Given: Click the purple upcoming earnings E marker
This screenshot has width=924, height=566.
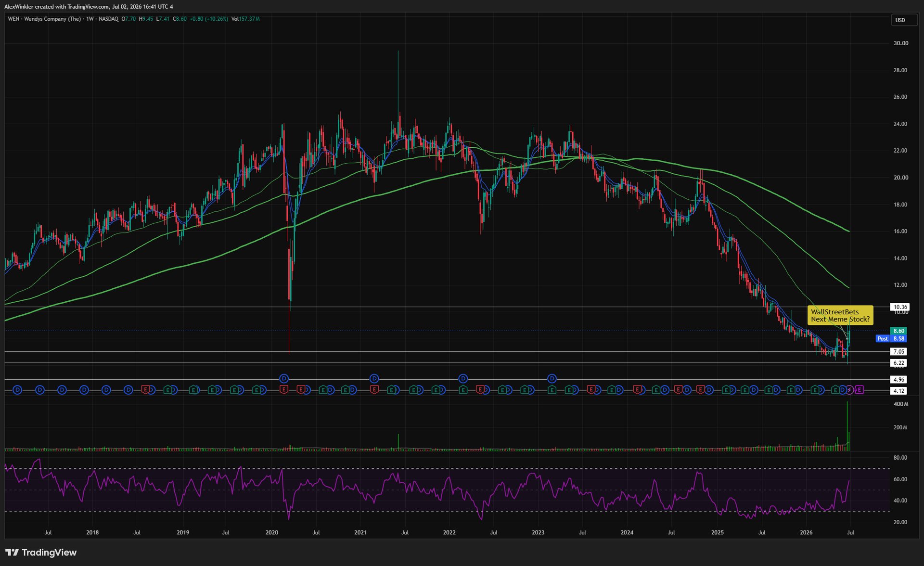Looking at the screenshot, I should [860, 390].
